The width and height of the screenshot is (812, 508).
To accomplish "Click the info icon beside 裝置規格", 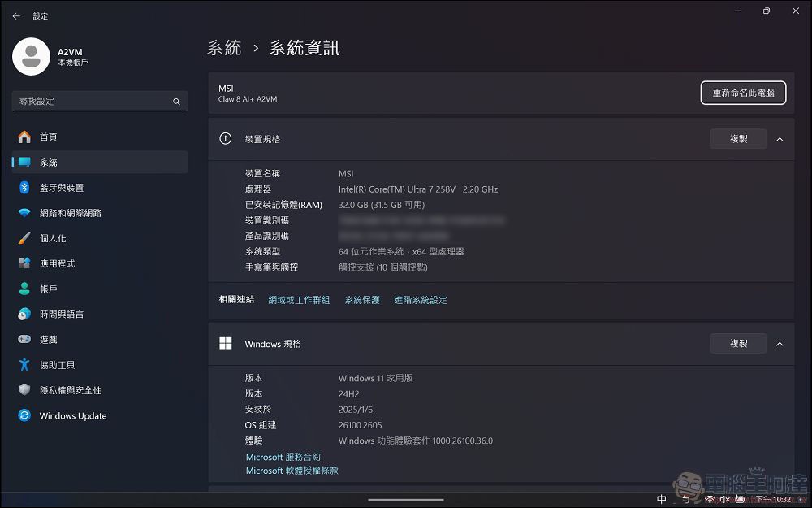I will [x=225, y=138].
